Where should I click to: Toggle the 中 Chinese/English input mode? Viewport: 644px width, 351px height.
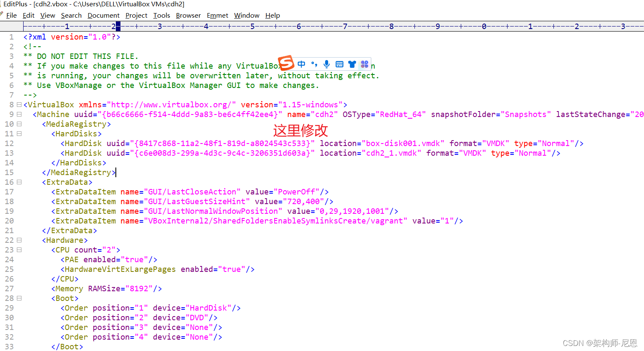(301, 64)
